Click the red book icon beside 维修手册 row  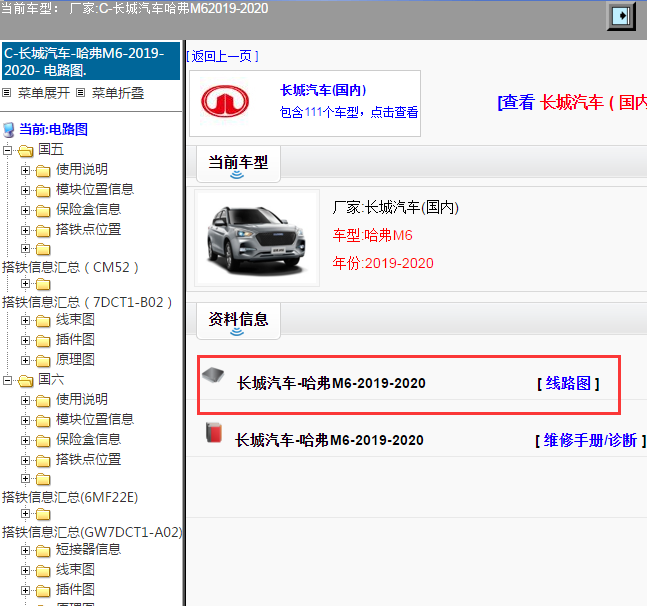(214, 432)
